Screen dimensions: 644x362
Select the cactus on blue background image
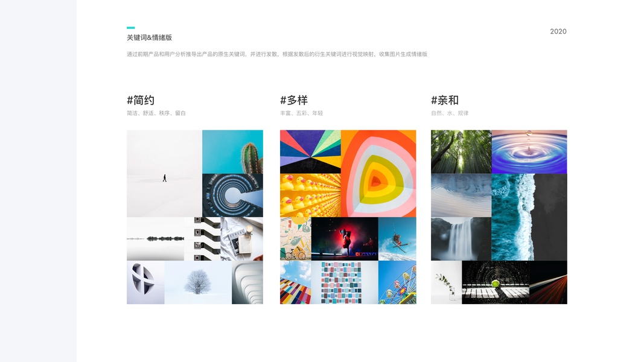click(232, 152)
